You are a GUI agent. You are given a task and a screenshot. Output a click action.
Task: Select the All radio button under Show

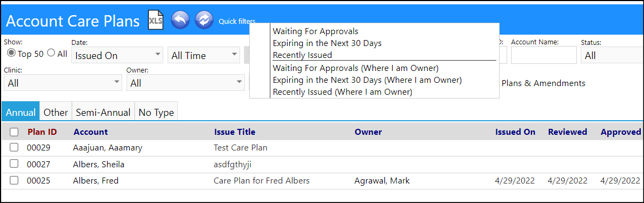pyautogui.click(x=51, y=53)
